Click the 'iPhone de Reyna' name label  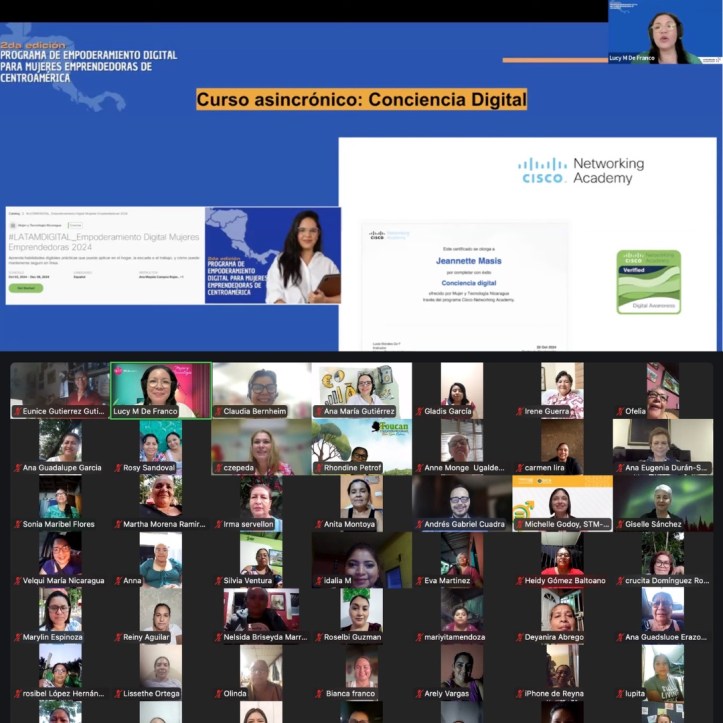[x=554, y=693]
